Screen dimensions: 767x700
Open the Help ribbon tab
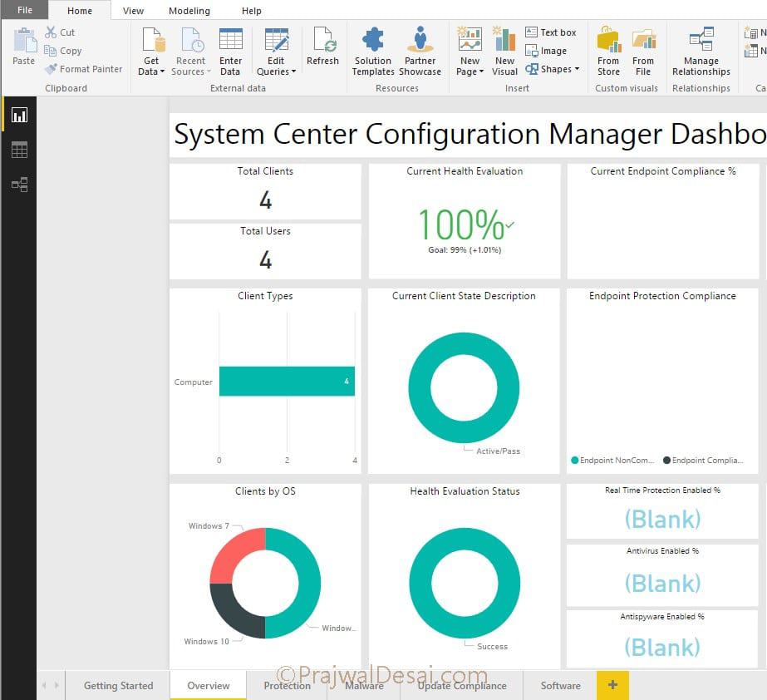[x=252, y=11]
